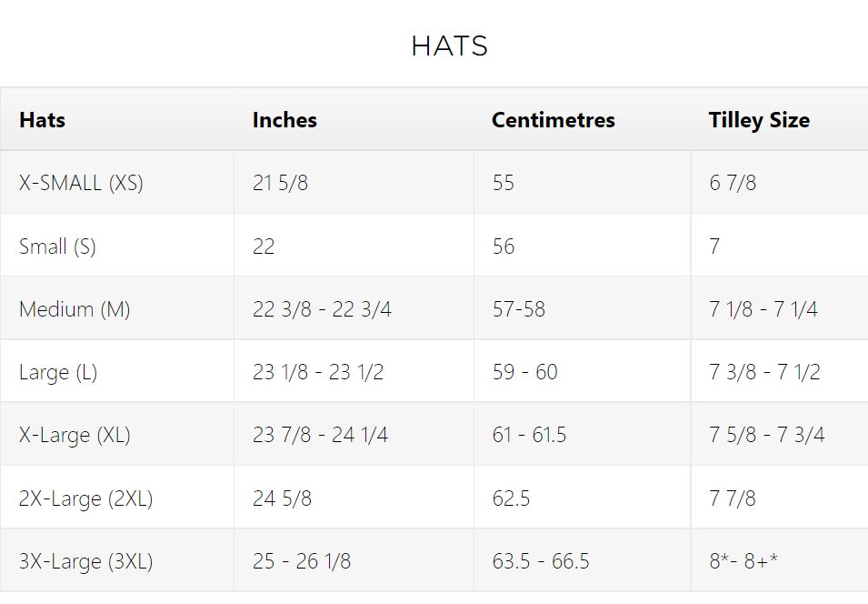Viewport: 868px width, 604px height.
Task: Click the X-Large (XL) row label
Action: click(75, 435)
